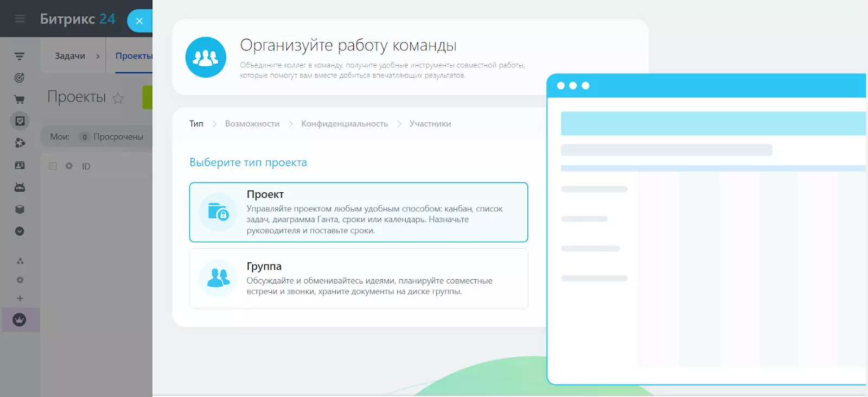The height and width of the screenshot is (397, 868).
Task: Open the cube box icon in the sidebar
Action: click(20, 210)
